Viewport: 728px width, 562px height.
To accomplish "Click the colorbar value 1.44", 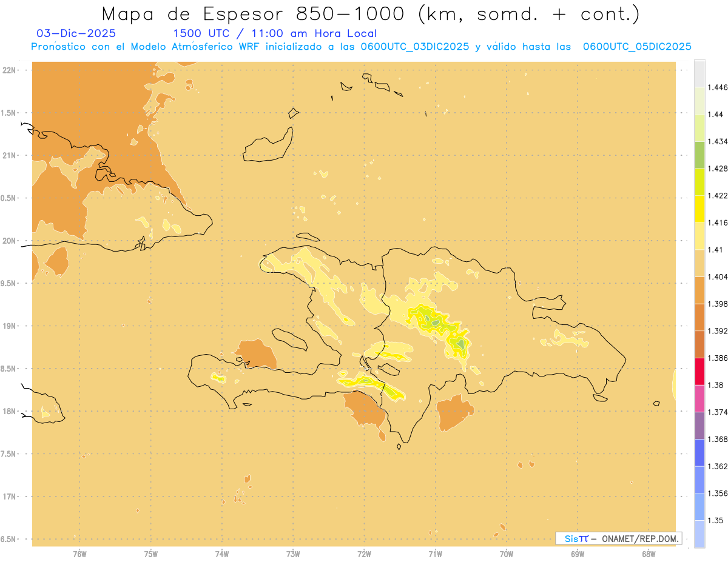I will pos(716,115).
